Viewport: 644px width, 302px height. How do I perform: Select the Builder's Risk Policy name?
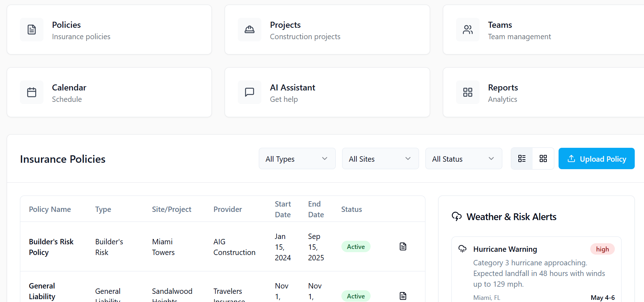pyautogui.click(x=51, y=247)
